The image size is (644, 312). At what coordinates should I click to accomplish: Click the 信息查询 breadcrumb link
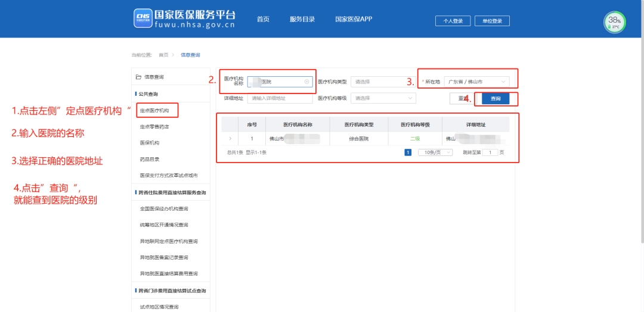190,55
